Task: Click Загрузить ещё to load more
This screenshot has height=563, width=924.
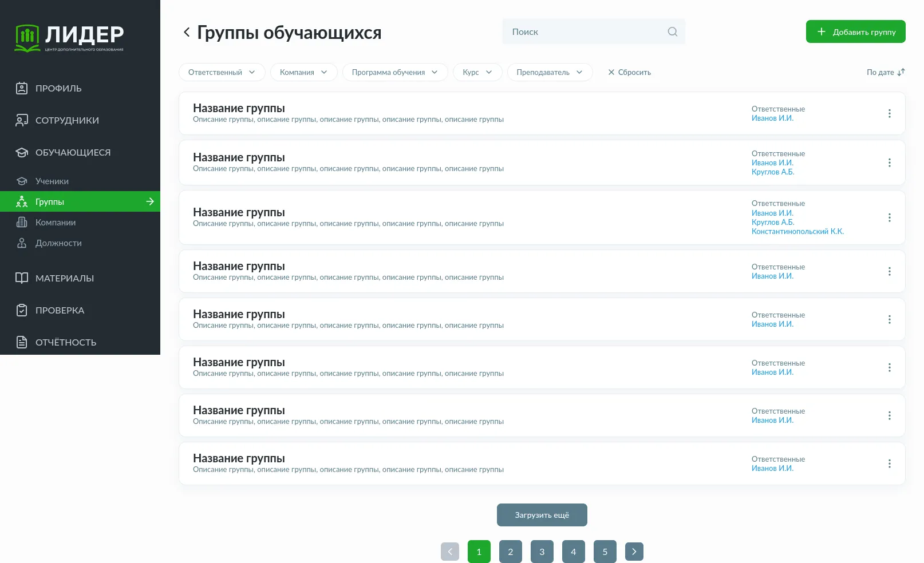Action: click(542, 515)
